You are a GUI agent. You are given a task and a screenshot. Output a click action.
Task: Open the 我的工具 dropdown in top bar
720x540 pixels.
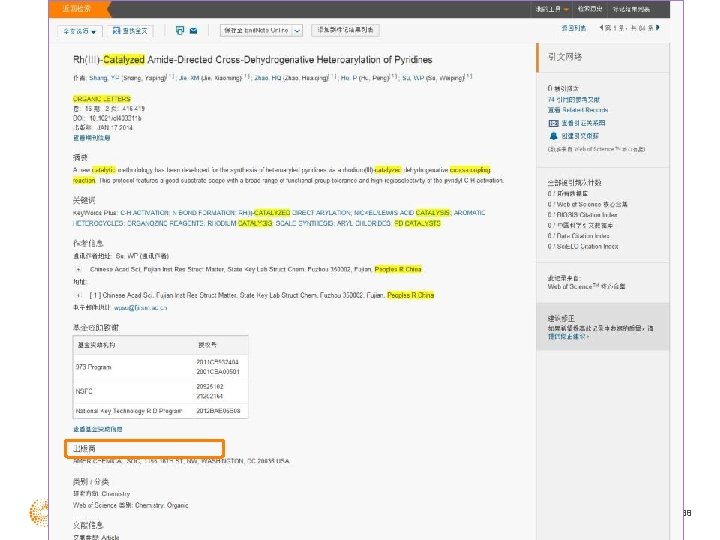pos(552,9)
